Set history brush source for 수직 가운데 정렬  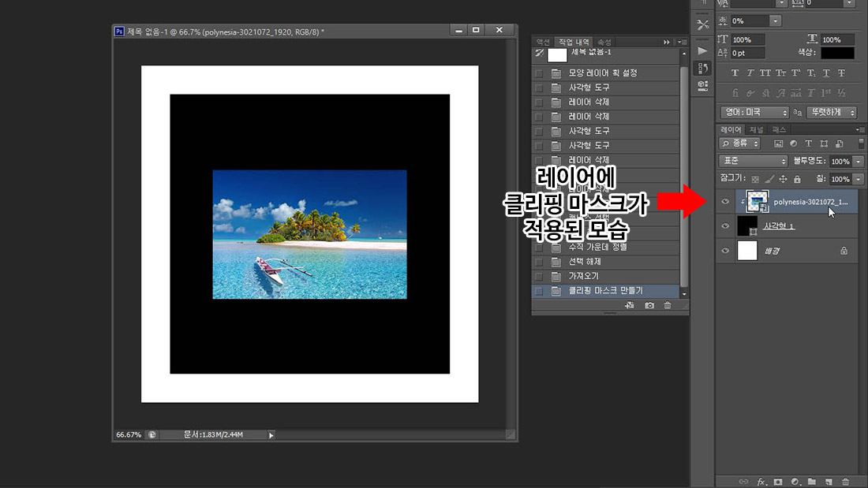[x=539, y=248]
